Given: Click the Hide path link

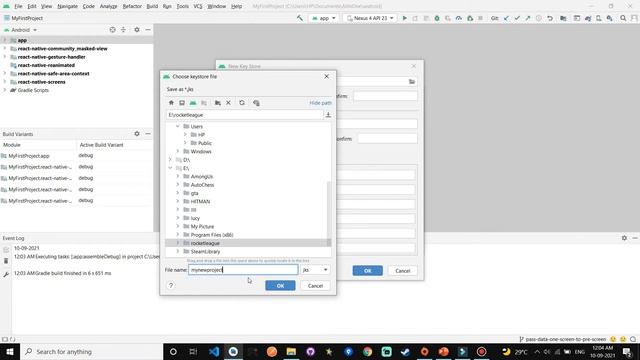Looking at the screenshot, I should coord(320,103).
